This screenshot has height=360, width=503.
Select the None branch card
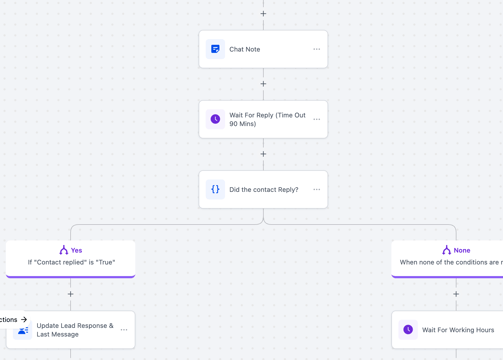point(447,259)
